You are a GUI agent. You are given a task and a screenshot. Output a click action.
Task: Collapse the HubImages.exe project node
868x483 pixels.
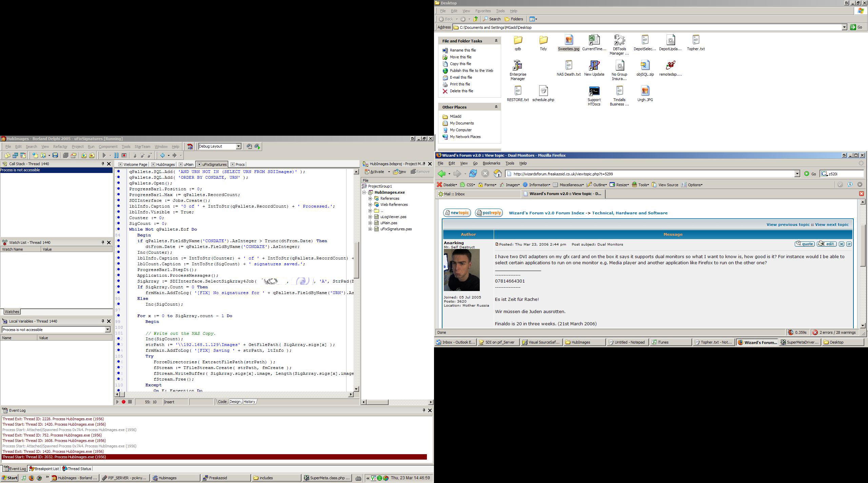(x=364, y=192)
